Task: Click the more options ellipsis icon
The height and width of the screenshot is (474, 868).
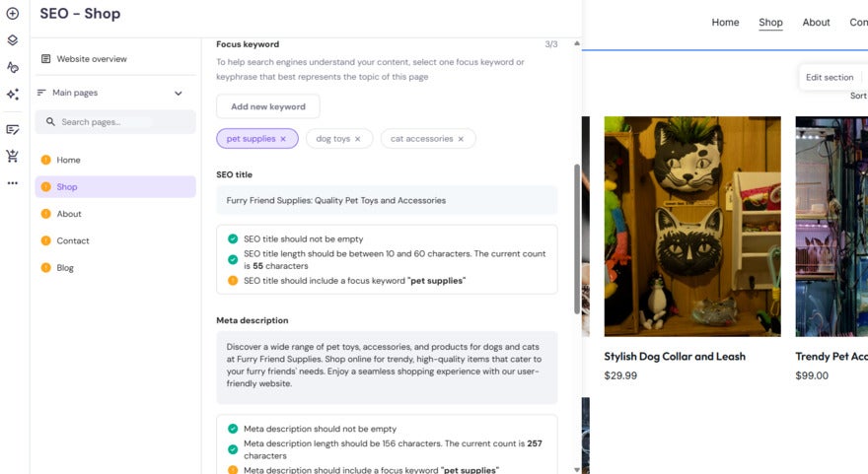Action: (13, 182)
